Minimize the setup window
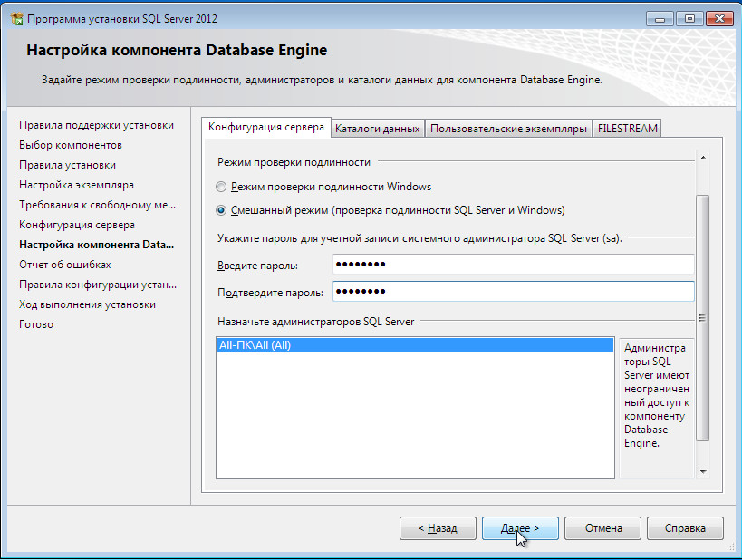Viewport: 742px width, 560px height. (x=660, y=19)
